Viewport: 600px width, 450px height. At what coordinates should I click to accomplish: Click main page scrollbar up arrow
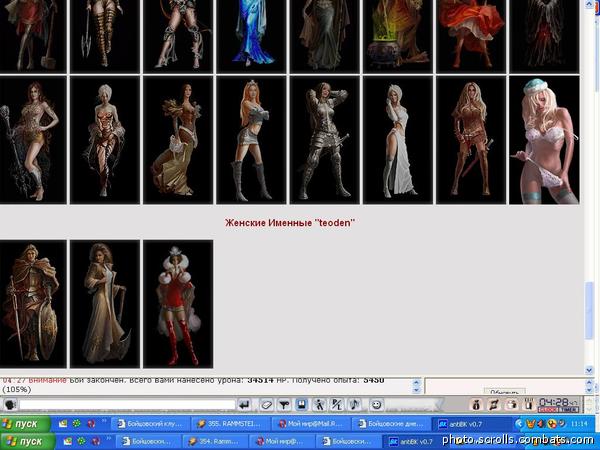click(589, 4)
